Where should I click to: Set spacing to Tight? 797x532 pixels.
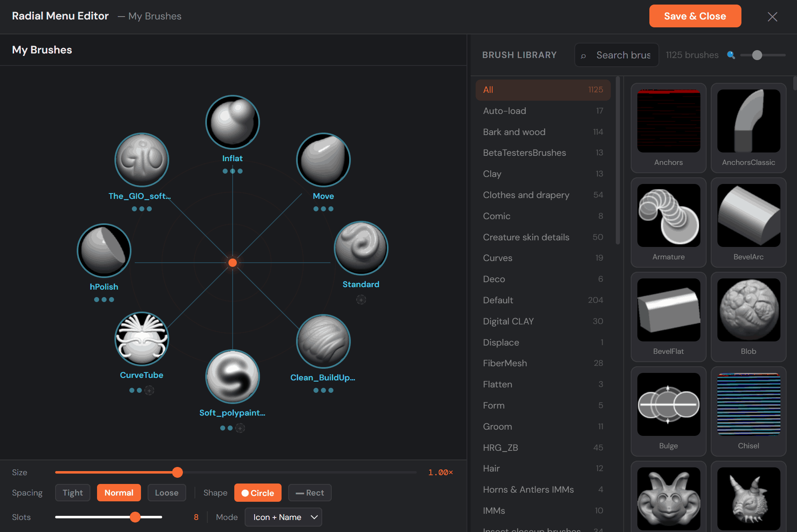click(73, 493)
